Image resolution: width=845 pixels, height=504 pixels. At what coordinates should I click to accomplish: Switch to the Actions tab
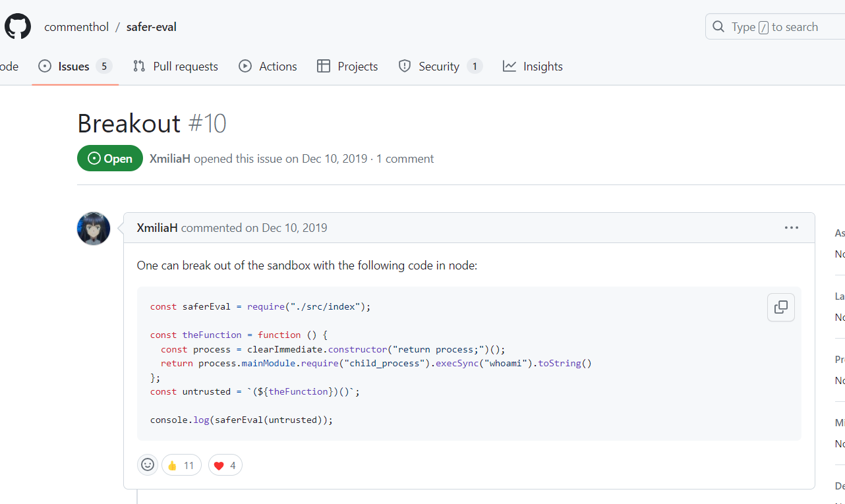[x=268, y=66]
